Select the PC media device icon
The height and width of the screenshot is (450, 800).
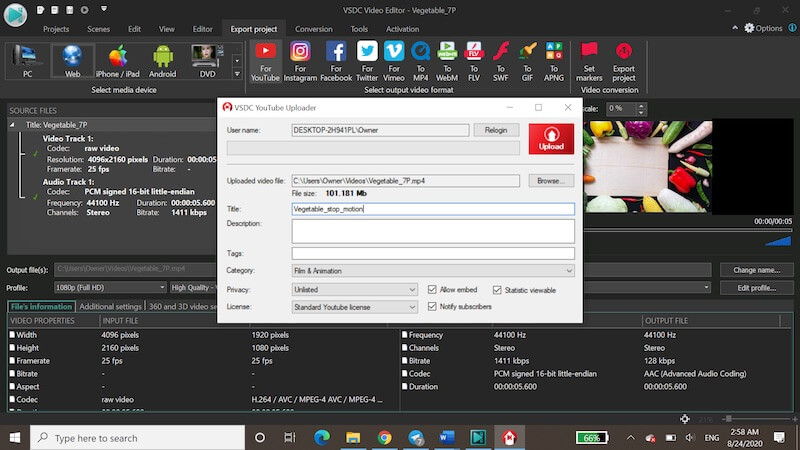pos(28,61)
